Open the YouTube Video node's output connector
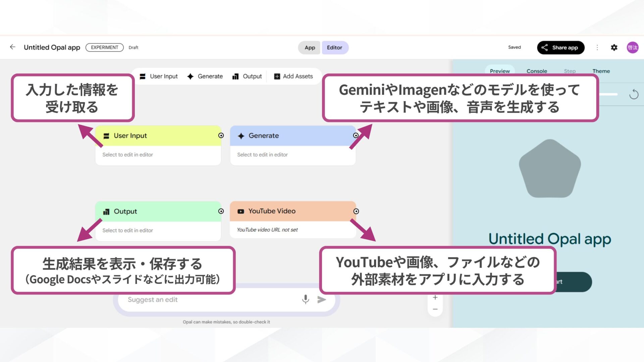The height and width of the screenshot is (362, 644). [x=356, y=211]
